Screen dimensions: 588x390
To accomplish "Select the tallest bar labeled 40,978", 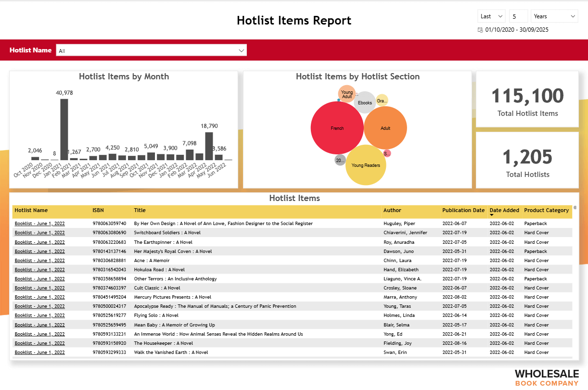I will pos(64,129).
